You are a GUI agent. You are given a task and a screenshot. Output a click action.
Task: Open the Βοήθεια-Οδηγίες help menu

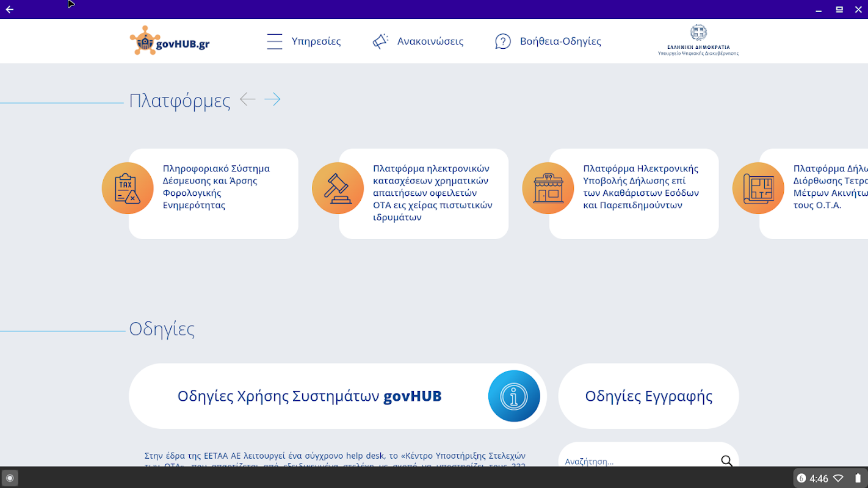548,41
